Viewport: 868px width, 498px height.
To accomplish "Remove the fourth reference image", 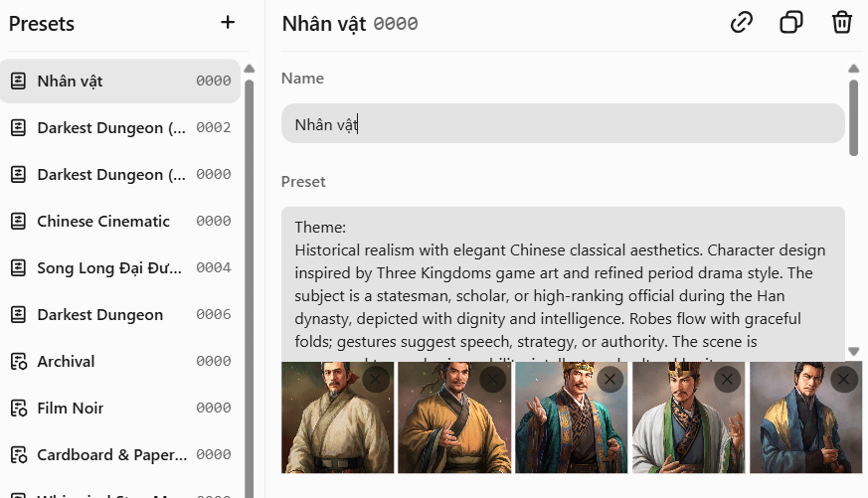I will point(728,379).
